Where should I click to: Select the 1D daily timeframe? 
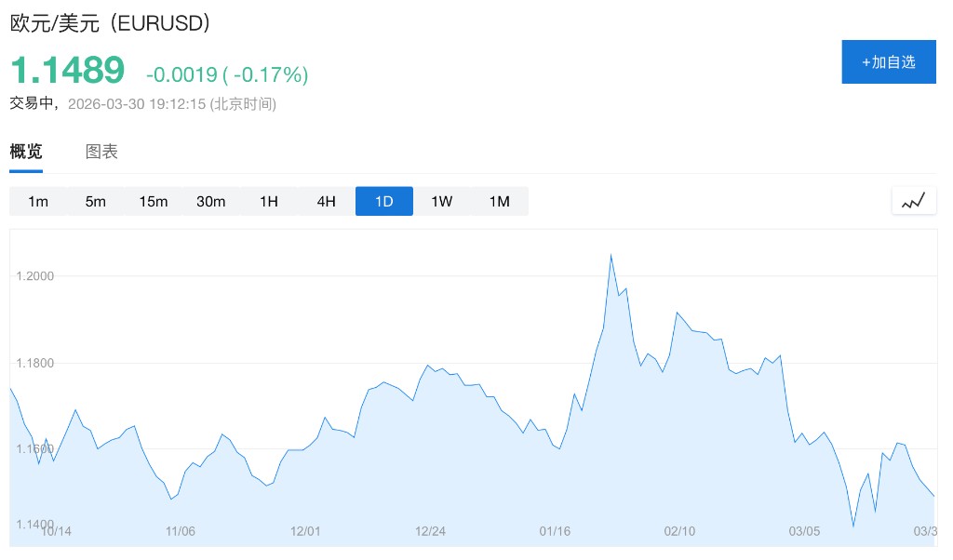[x=384, y=201]
